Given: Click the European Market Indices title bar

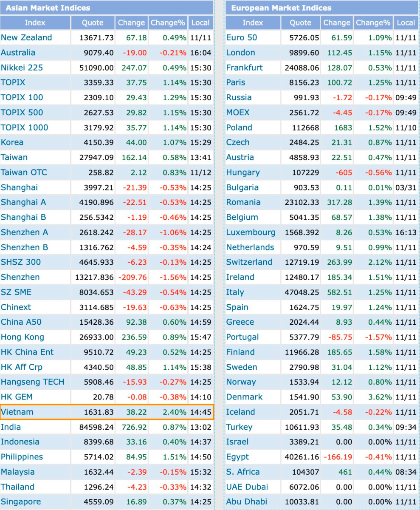Looking at the screenshot, I should [x=322, y=8].
